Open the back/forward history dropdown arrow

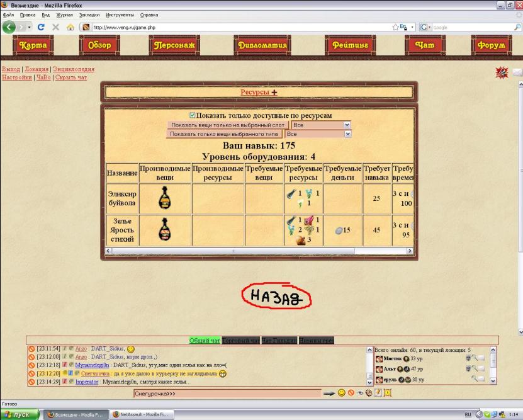(30, 27)
